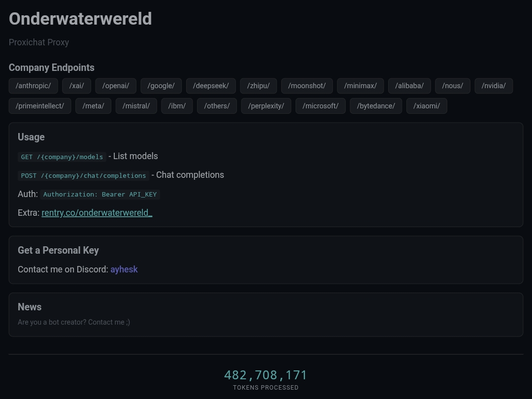Click the TOKENS PROCESSED label
Viewport: 532px width, 399px height.
coord(266,388)
